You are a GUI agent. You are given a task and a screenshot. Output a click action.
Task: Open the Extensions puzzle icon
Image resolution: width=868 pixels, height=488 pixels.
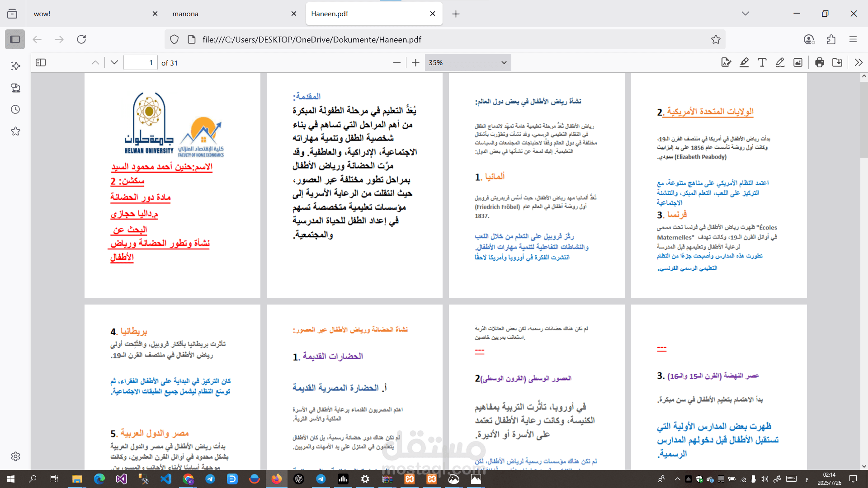pyautogui.click(x=831, y=39)
